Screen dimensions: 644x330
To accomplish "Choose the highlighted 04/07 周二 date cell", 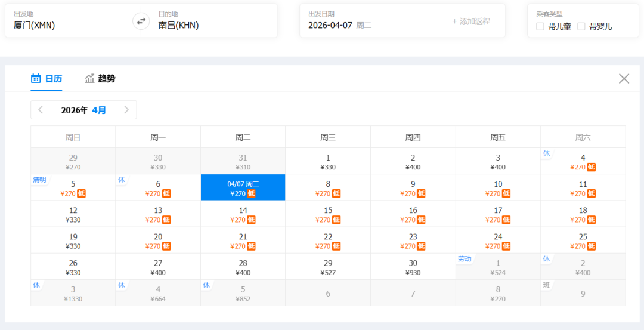I will (x=243, y=187).
